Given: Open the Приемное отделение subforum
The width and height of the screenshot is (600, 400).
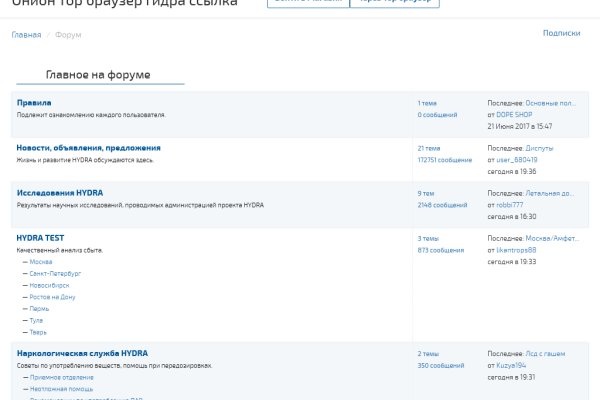Looking at the screenshot, I should (x=57, y=377).
